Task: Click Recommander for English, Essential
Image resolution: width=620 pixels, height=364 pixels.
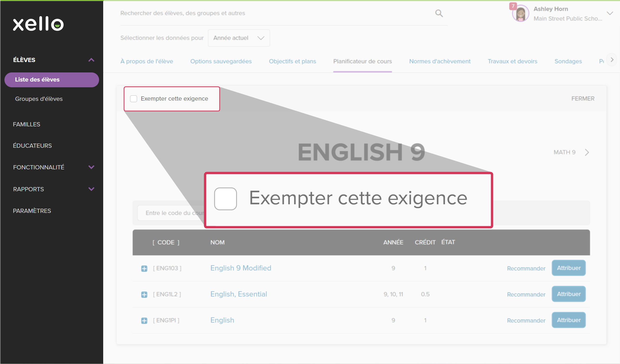Action: [526, 294]
